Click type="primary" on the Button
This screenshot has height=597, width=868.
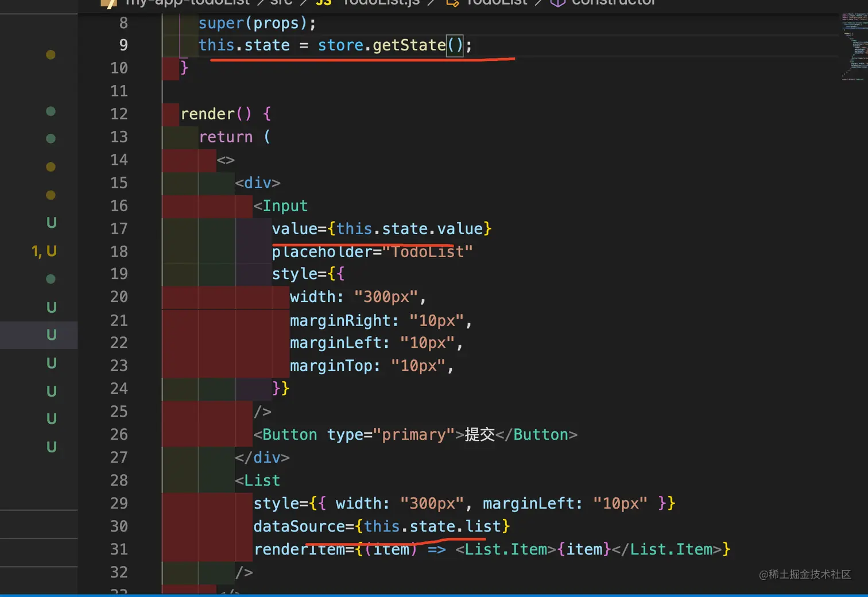click(x=391, y=435)
